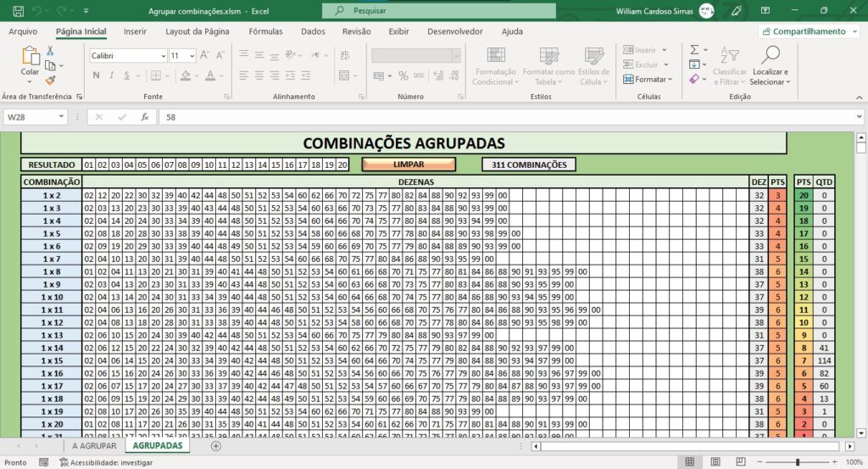Viewport: 868px width, 469px height.
Task: Add a new sheet with plus icon
Action: [x=216, y=446]
